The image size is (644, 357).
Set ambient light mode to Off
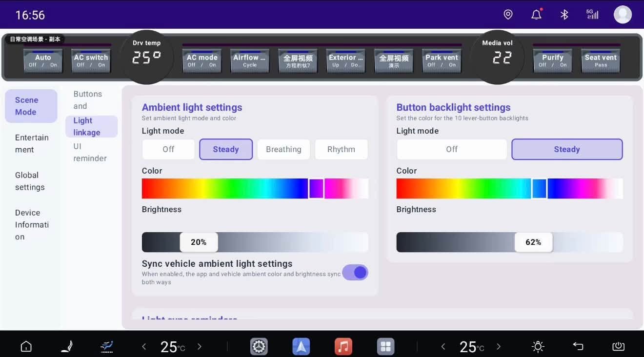pyautogui.click(x=168, y=149)
